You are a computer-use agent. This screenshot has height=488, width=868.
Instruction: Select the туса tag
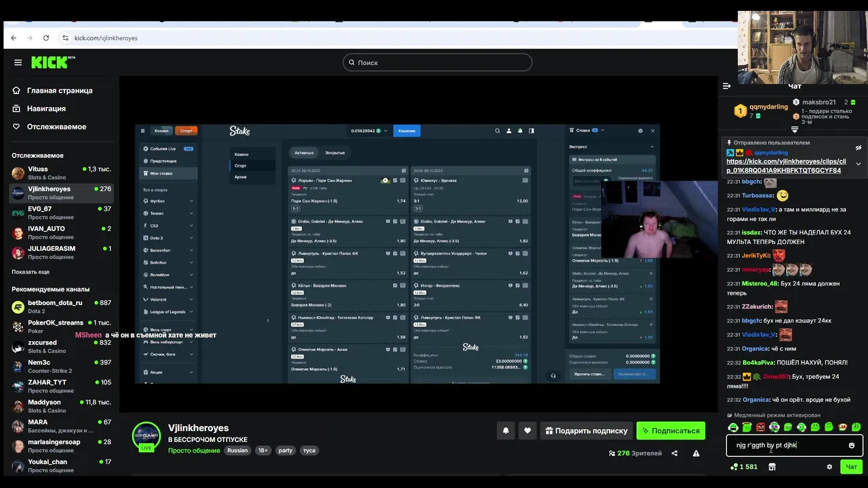coord(309,450)
